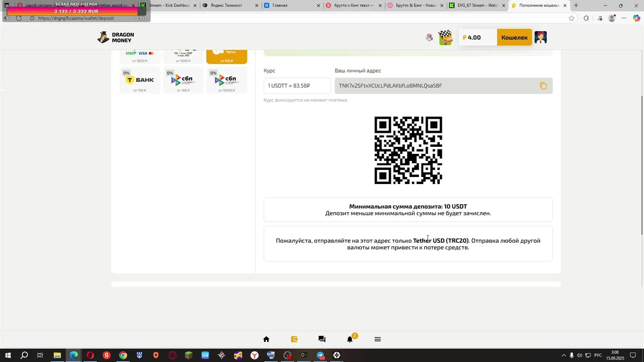The width and height of the screenshot is (644, 362).
Task: Bookmark this page with the star icon
Action: coord(572,18)
